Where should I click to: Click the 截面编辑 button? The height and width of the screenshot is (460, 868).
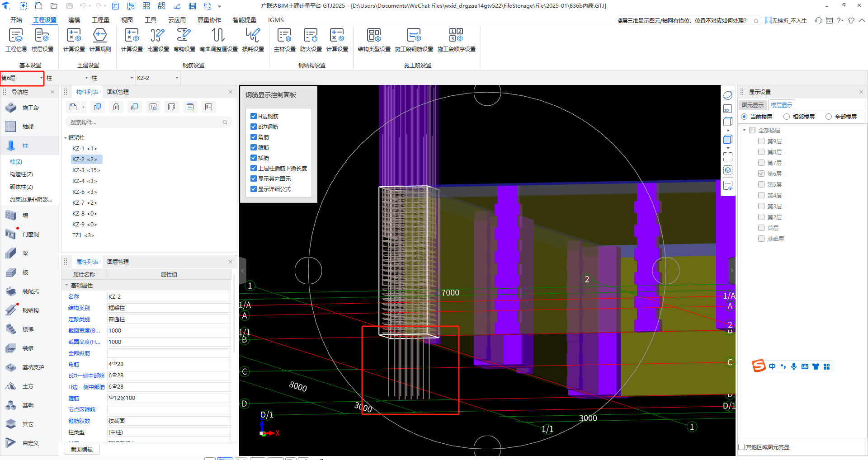(x=82, y=449)
